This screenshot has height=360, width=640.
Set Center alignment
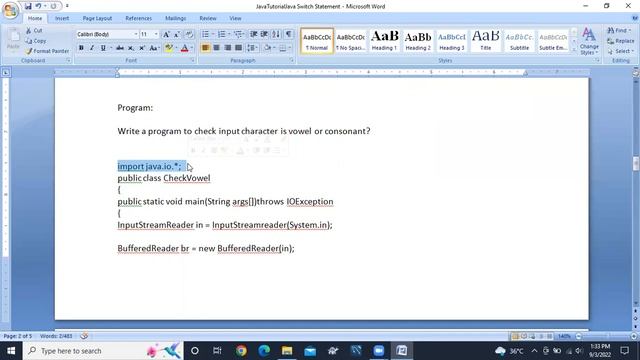click(216, 48)
